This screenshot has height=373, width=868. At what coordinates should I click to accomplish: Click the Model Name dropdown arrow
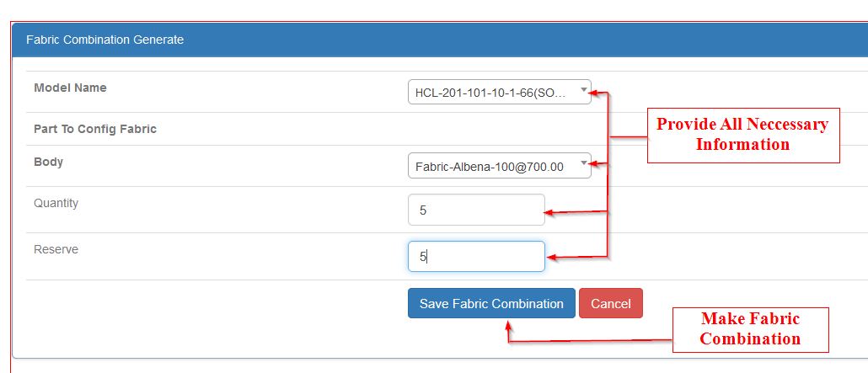584,89
